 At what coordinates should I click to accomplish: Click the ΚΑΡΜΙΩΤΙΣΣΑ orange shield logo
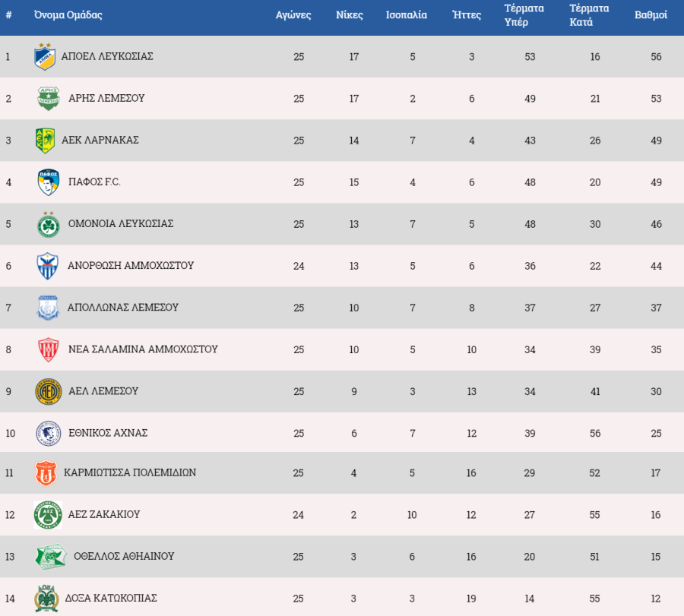[x=46, y=473]
